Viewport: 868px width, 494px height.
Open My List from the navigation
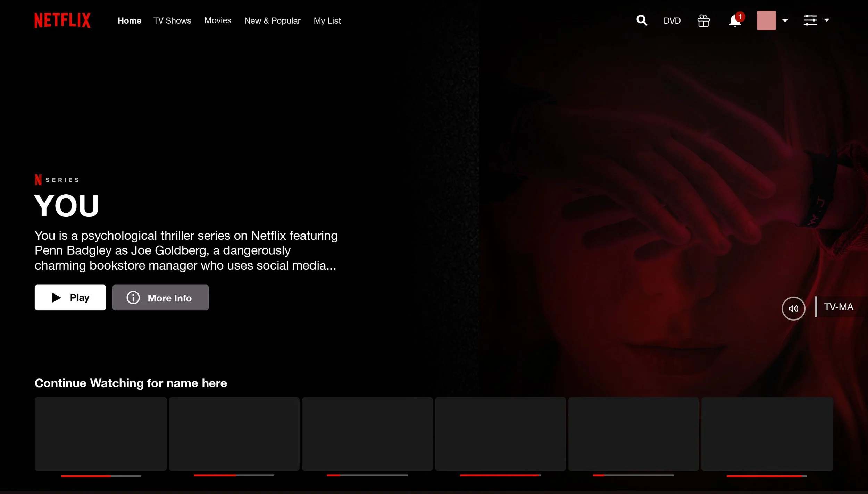[327, 20]
